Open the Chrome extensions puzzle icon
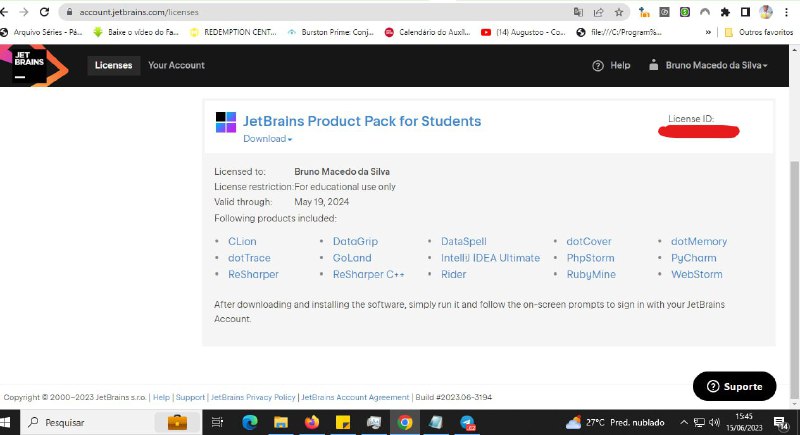The image size is (800, 435). tap(725, 12)
